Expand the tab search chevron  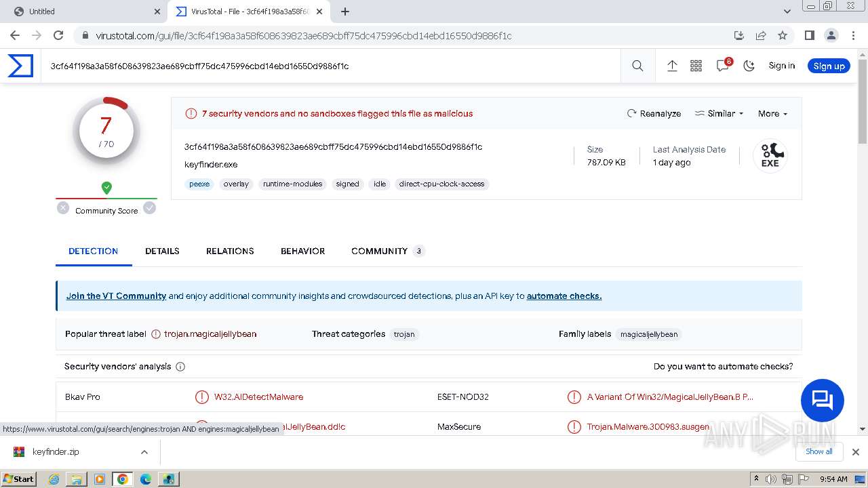787,12
